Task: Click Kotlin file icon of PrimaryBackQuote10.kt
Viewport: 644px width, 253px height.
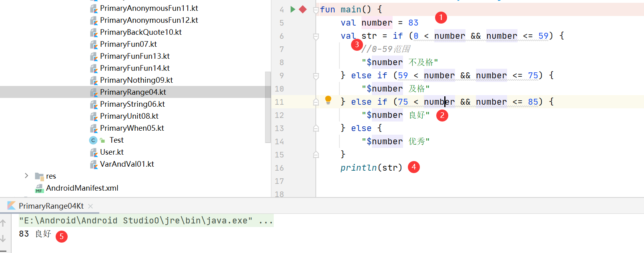Action: (x=94, y=32)
